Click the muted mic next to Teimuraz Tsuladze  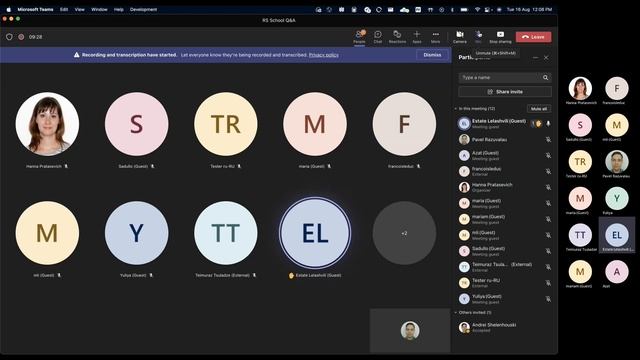pos(548,267)
